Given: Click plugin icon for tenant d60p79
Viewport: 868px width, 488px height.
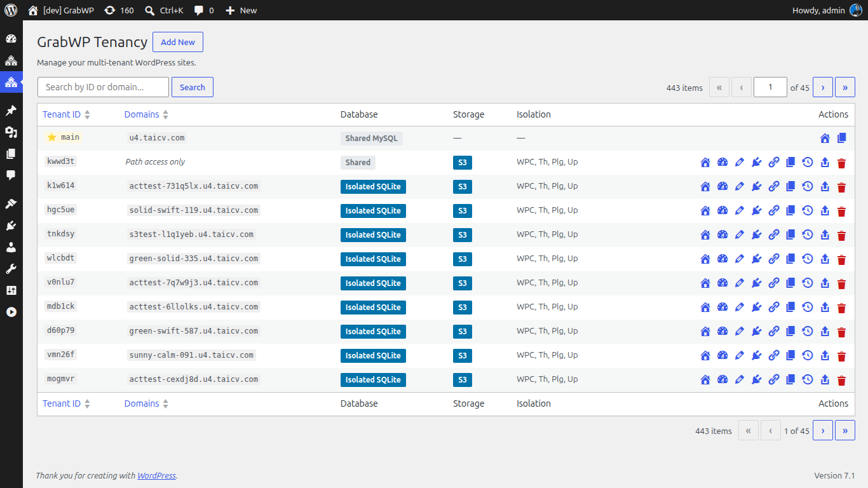Looking at the screenshot, I should click(x=756, y=332).
